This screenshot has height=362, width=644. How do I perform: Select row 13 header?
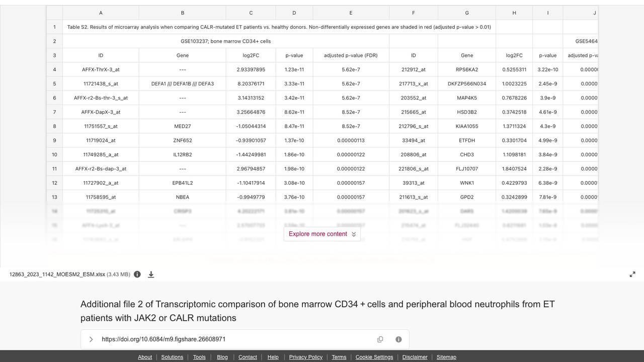[54, 197]
